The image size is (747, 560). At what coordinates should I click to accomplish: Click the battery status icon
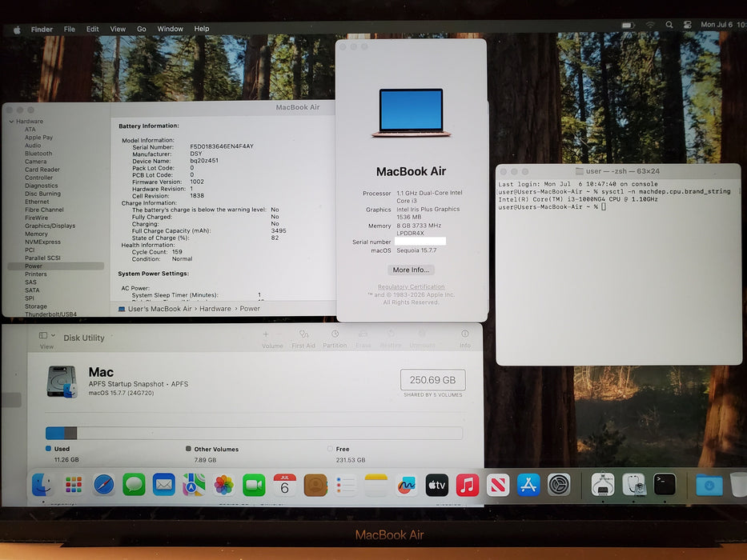coord(628,25)
